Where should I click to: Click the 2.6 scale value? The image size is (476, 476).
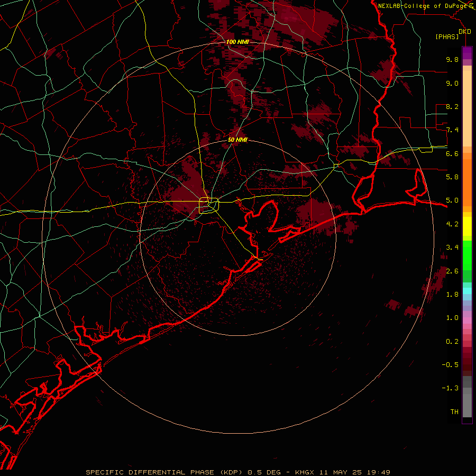point(452,271)
